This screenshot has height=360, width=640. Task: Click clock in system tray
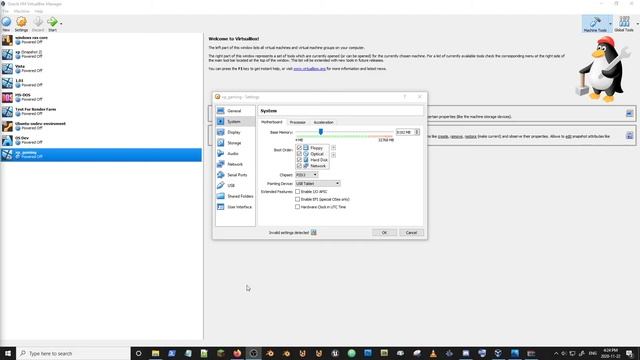pyautogui.click(x=611, y=353)
